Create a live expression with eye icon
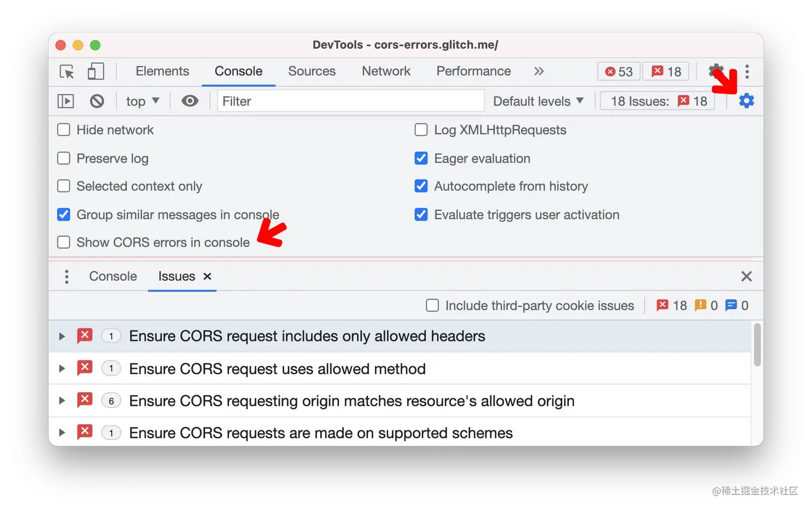This screenshot has height=510, width=812. (190, 101)
